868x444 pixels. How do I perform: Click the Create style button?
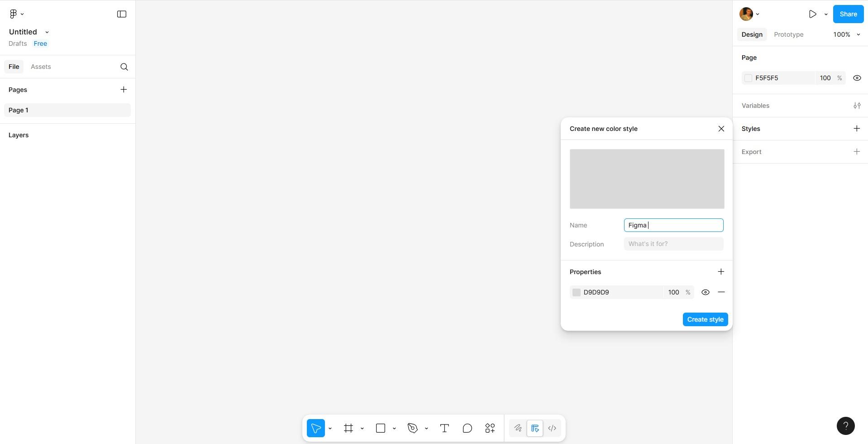(x=705, y=319)
